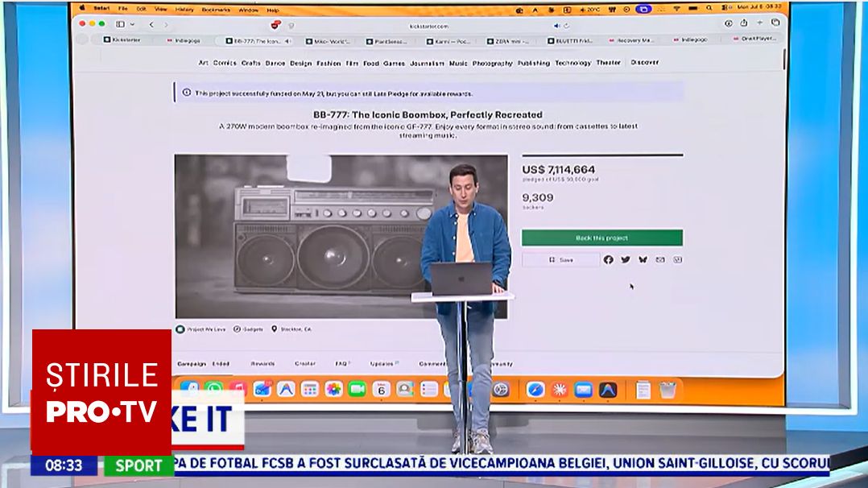This screenshot has width=868, height=488.
Task: Click Safari's forward arrow
Action: tap(166, 24)
